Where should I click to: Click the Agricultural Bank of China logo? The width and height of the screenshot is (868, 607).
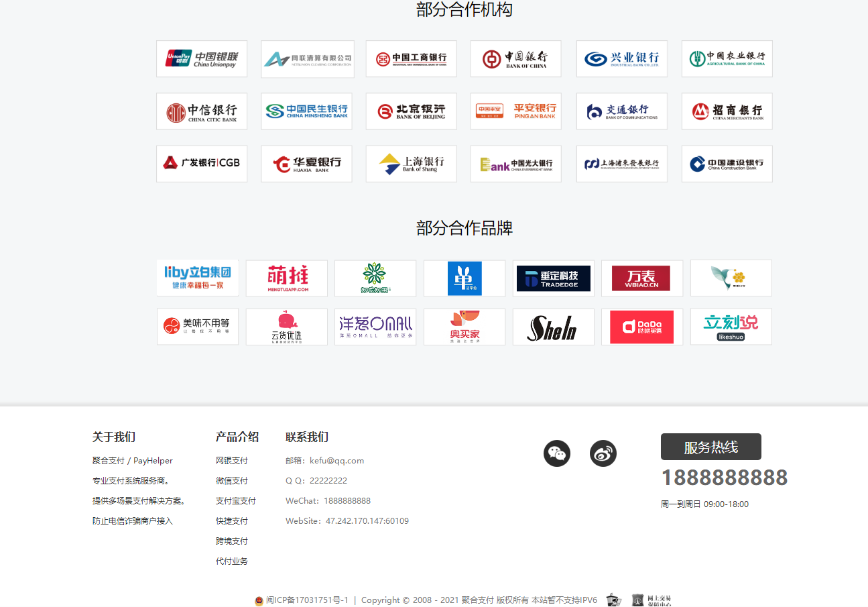coord(727,59)
